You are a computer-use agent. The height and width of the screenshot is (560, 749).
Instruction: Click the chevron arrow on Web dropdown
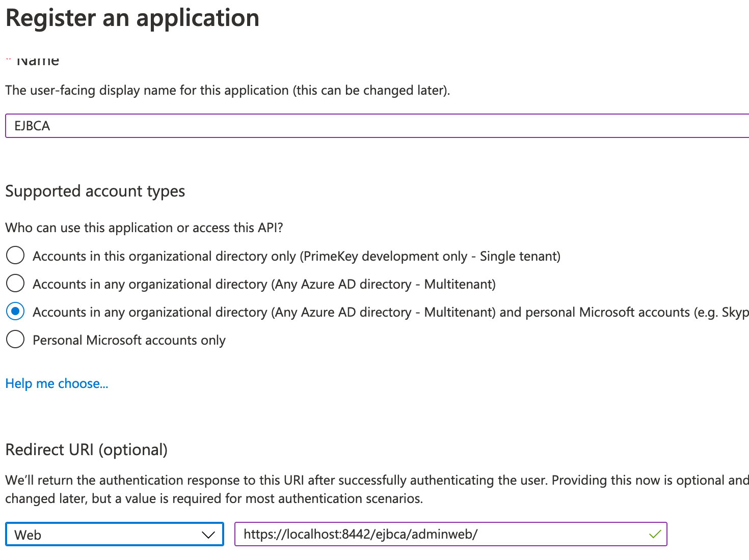pyautogui.click(x=208, y=535)
